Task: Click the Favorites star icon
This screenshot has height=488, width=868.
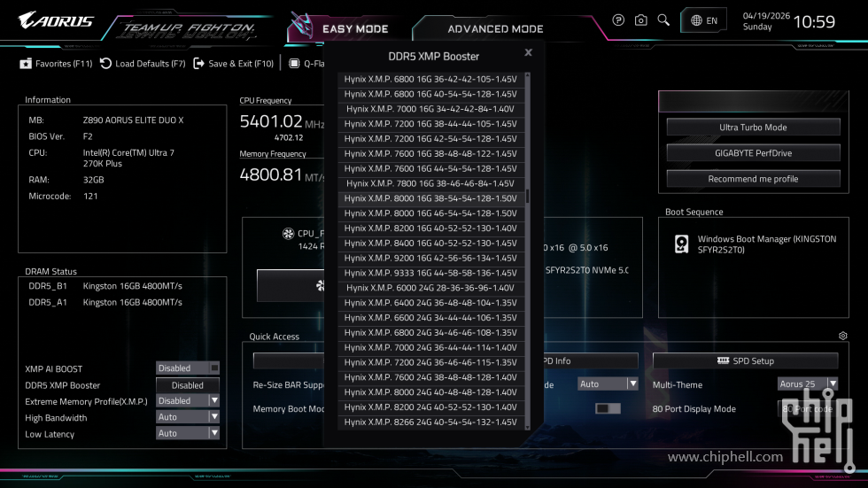Action: pyautogui.click(x=26, y=64)
